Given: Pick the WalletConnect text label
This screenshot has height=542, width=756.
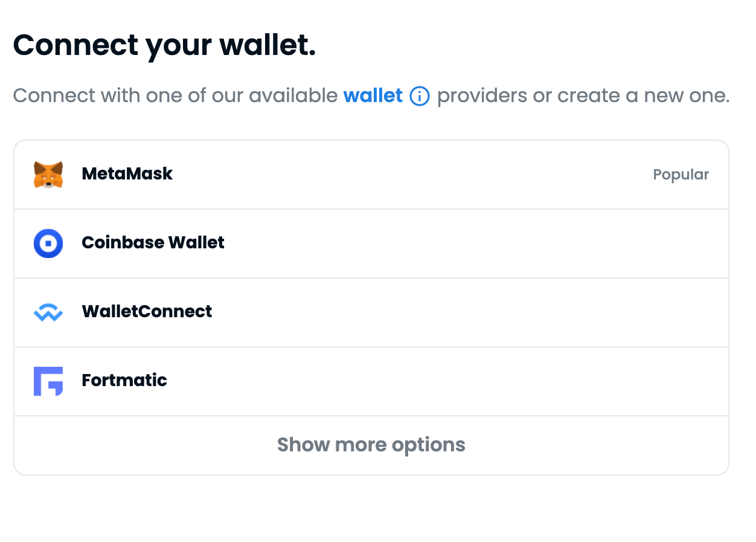Looking at the screenshot, I should pos(147,312).
